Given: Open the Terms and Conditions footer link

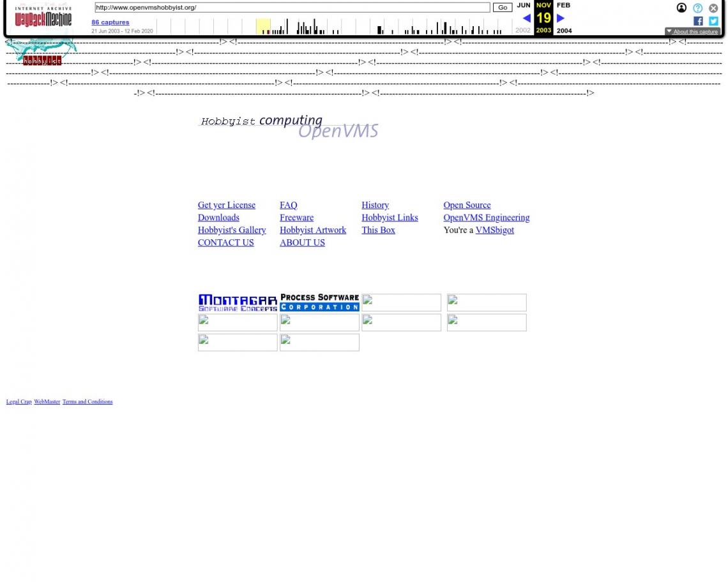Looking at the screenshot, I should 87,402.
